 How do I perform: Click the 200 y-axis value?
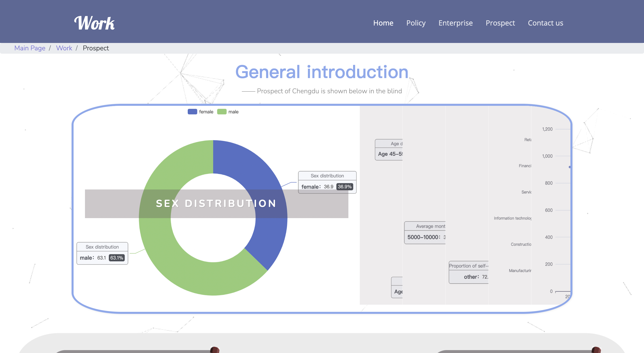[x=549, y=264]
